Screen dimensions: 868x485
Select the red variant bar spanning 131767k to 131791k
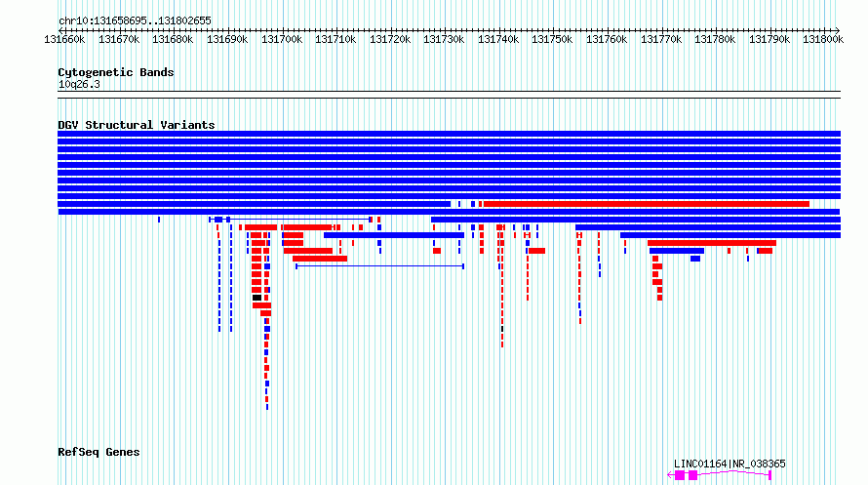click(712, 243)
